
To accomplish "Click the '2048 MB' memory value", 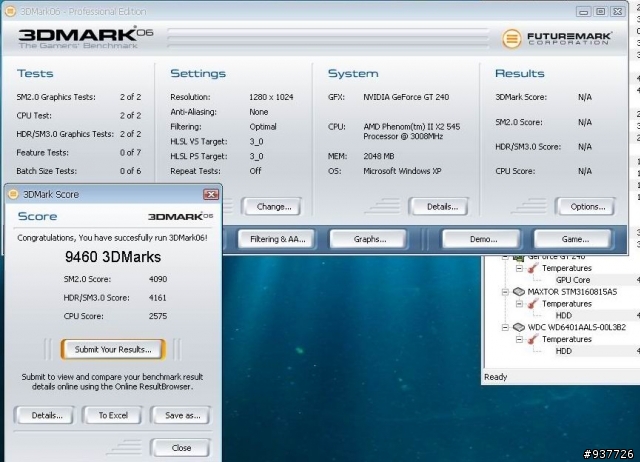I will tap(379, 156).
